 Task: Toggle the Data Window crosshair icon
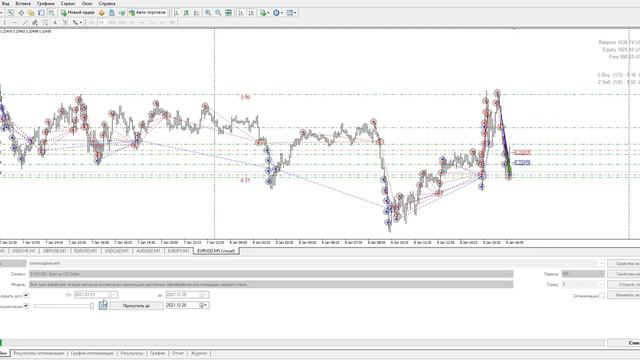click(x=21, y=13)
